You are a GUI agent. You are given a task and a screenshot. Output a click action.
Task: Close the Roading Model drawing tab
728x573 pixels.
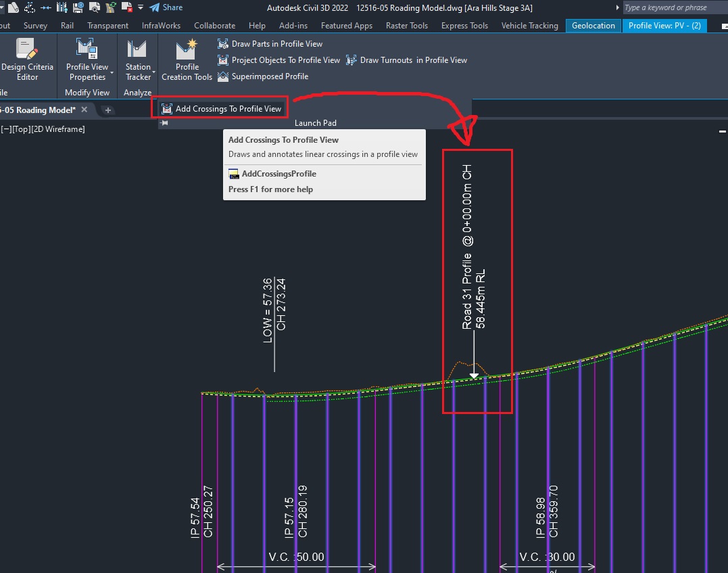(84, 110)
